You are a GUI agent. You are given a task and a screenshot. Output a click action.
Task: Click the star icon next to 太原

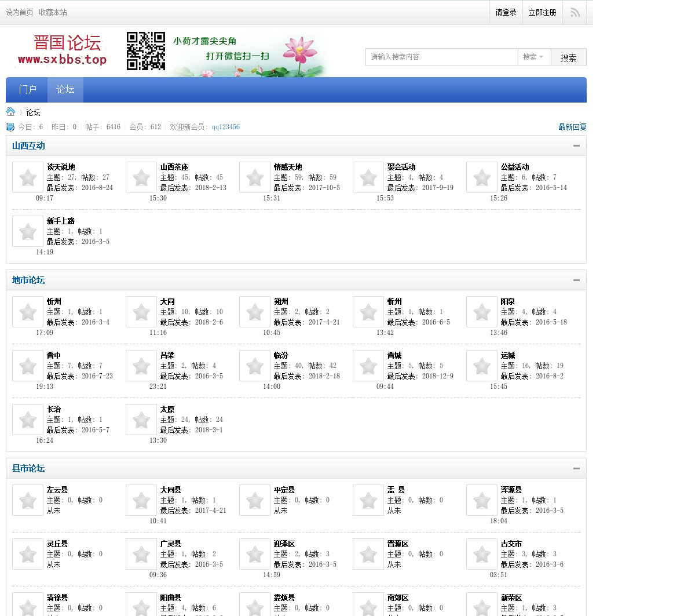(x=141, y=420)
